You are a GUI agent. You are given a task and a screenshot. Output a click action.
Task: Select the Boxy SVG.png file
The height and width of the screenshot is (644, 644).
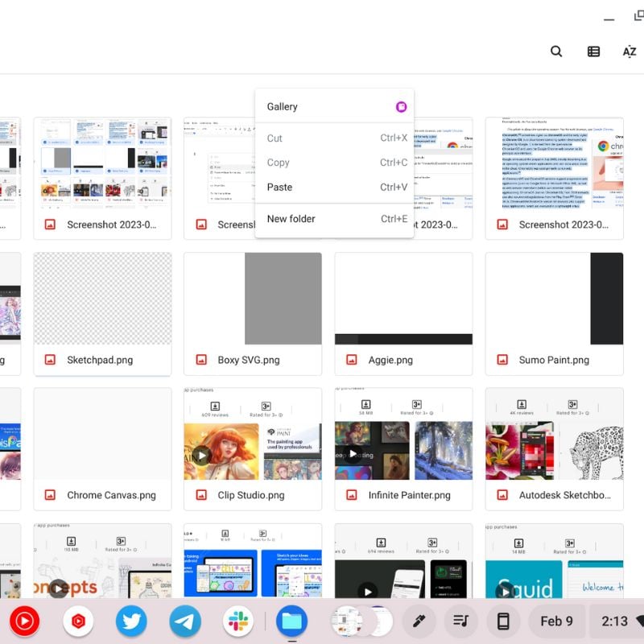coord(253,299)
